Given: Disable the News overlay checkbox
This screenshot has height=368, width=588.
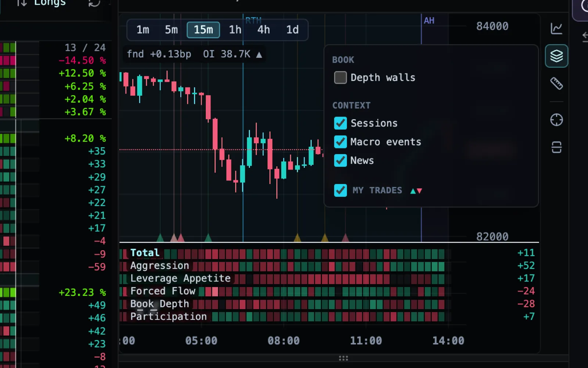Looking at the screenshot, I should (340, 160).
